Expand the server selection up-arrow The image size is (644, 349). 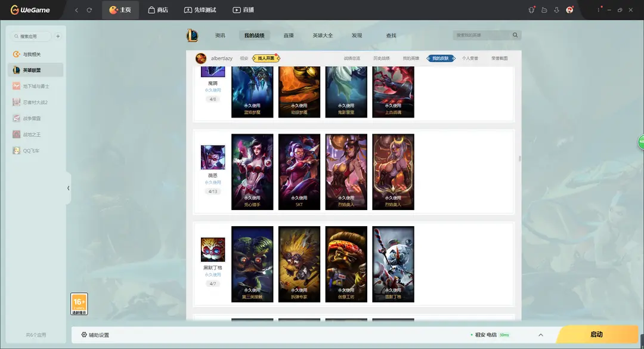[540, 335]
